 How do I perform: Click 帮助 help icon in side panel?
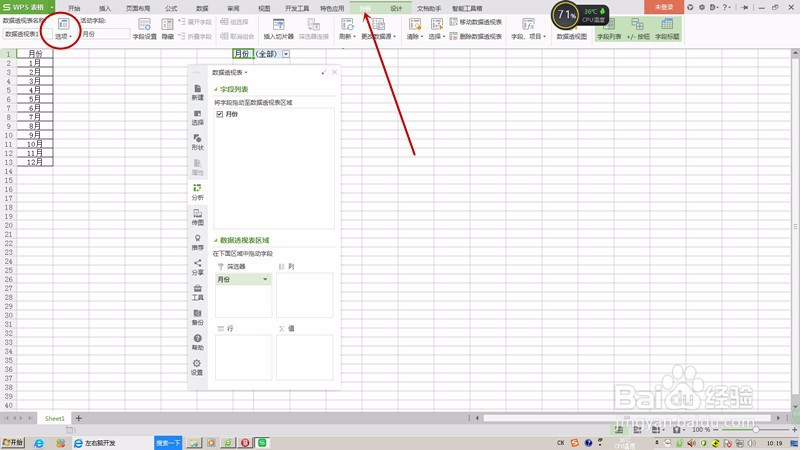pos(197,342)
